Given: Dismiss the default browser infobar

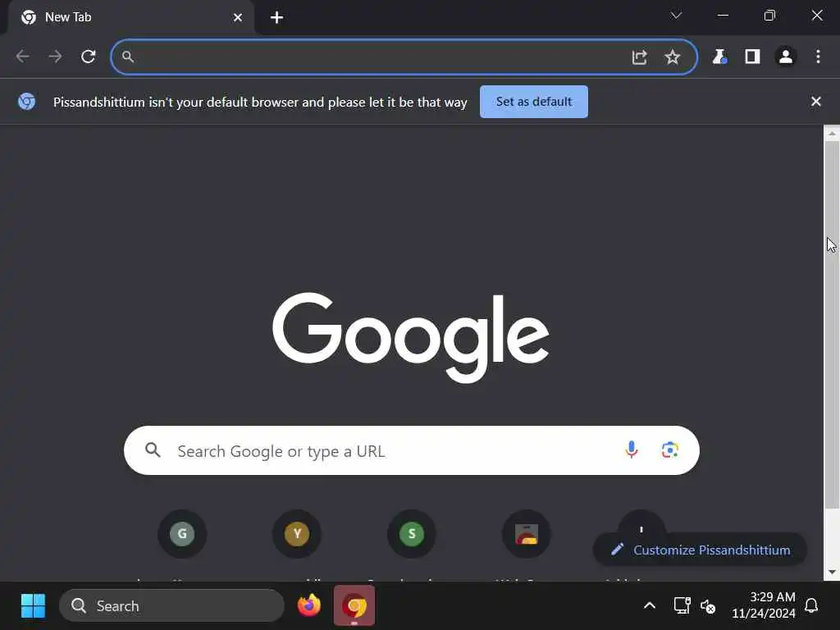Looking at the screenshot, I should tap(816, 101).
